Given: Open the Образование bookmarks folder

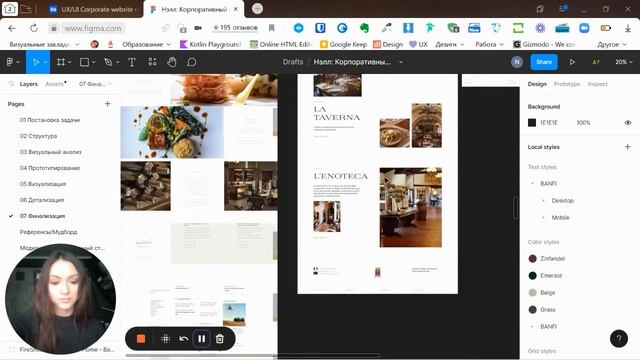Looking at the screenshot, I should tap(147, 44).
